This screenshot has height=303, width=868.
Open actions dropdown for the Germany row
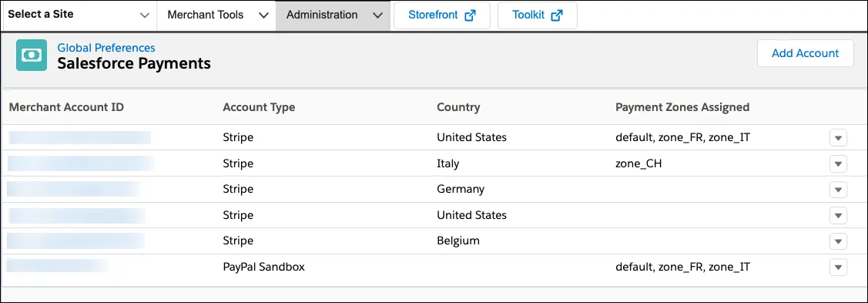838,190
